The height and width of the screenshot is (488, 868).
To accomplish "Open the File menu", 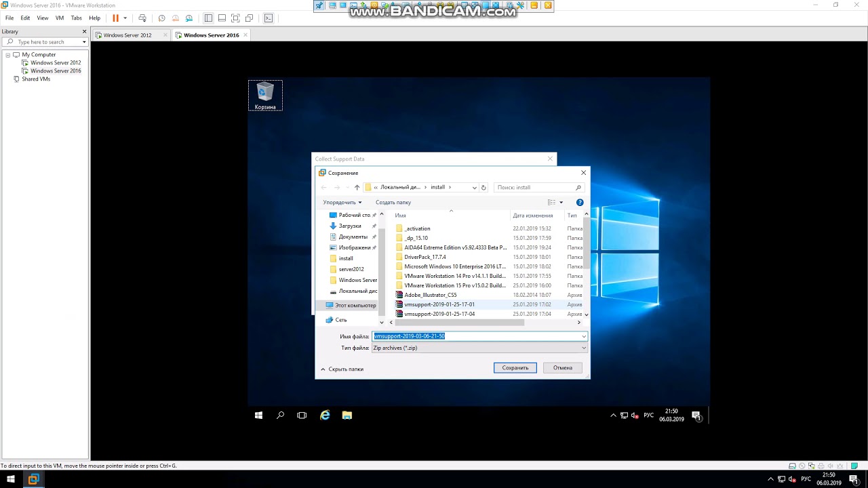I will (9, 18).
